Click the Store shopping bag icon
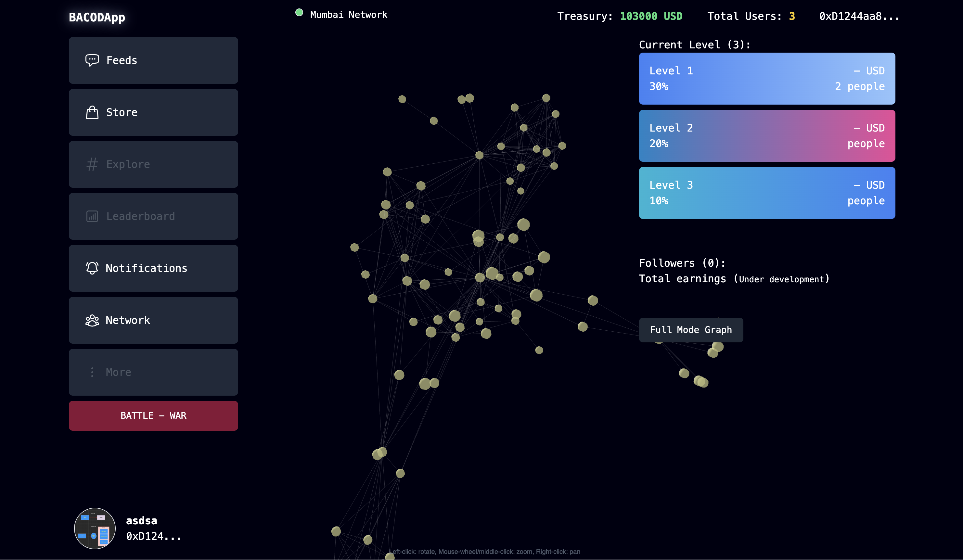Image resolution: width=963 pixels, height=560 pixels. (x=92, y=112)
